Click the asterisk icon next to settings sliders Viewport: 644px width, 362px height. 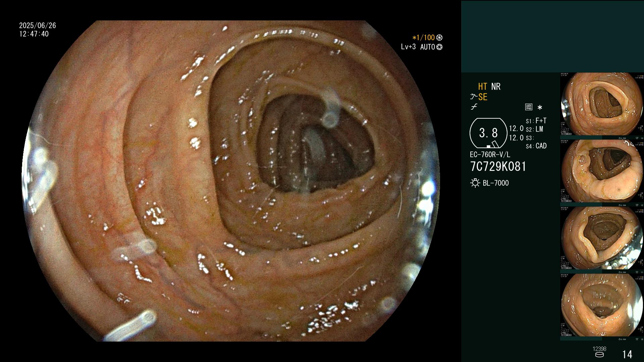(x=540, y=108)
